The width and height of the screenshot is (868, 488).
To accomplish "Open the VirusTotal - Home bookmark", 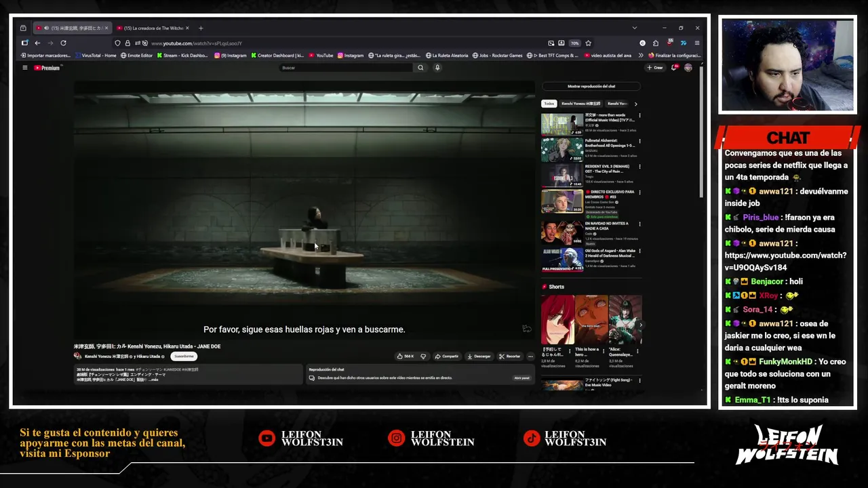I will [x=96, y=56].
